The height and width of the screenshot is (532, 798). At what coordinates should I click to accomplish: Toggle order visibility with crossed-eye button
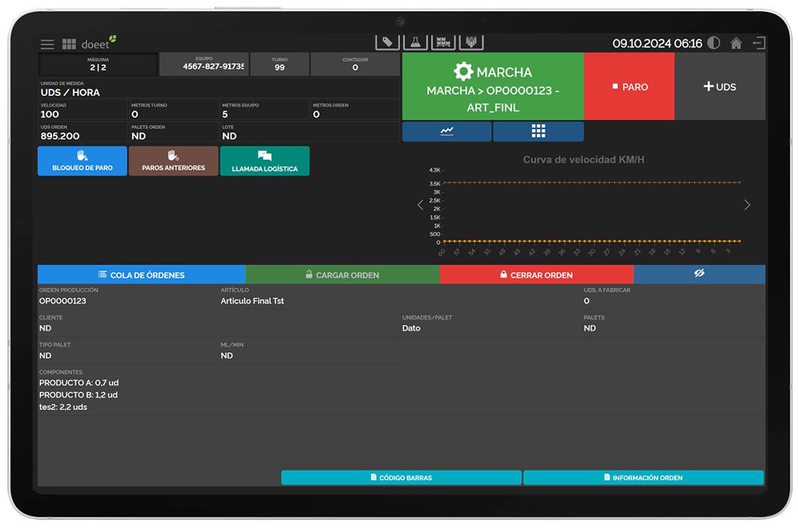tap(699, 274)
